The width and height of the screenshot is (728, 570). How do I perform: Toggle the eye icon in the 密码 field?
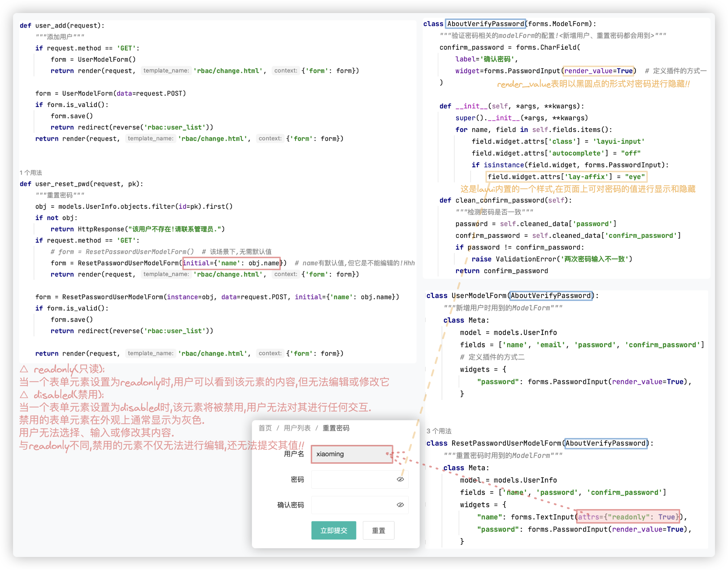click(400, 479)
